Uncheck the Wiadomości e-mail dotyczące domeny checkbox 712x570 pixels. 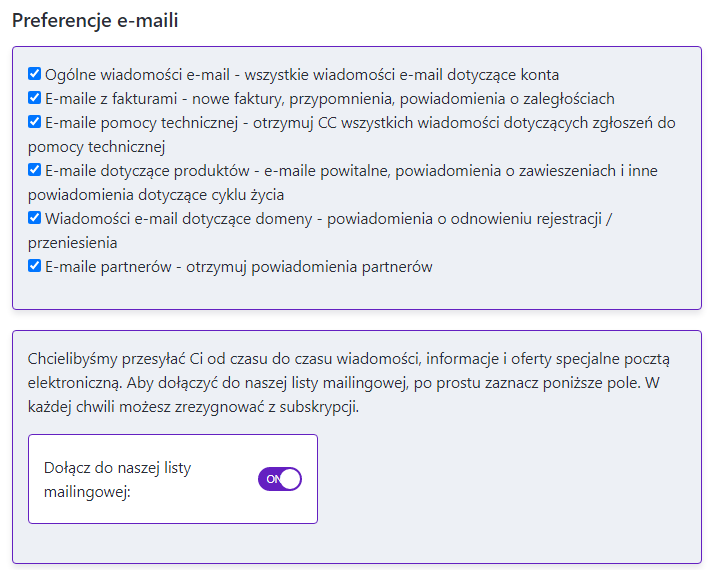coord(35,218)
